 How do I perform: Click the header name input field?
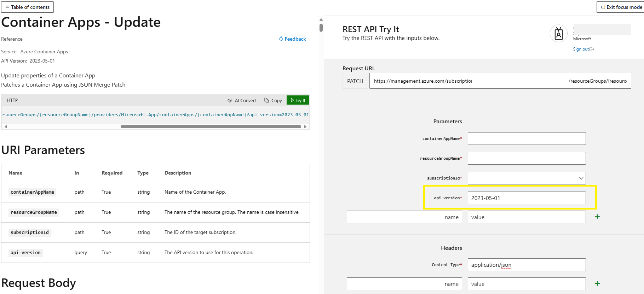point(404,284)
